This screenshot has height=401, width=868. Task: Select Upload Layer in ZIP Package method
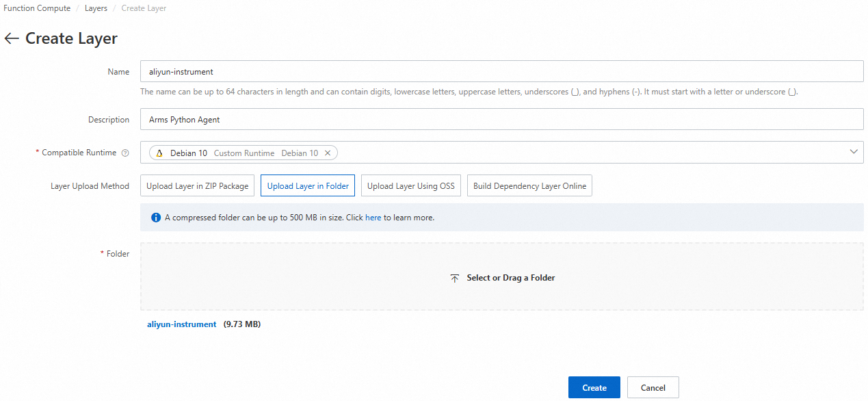click(x=198, y=186)
